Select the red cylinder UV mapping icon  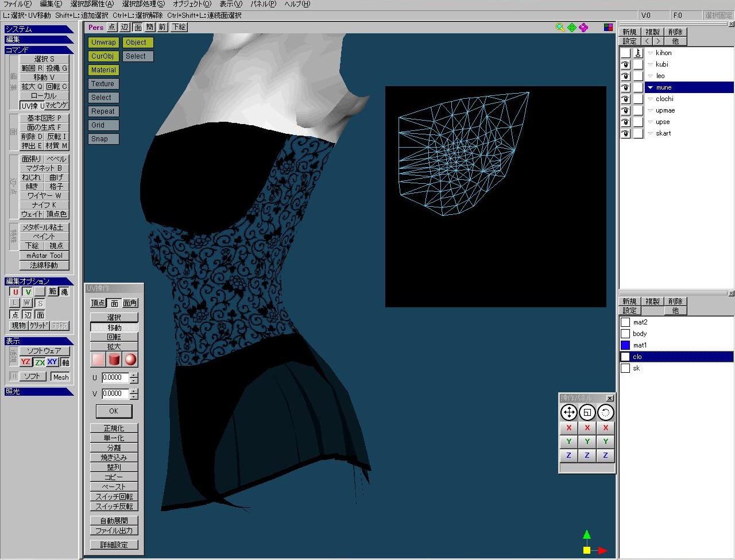(x=114, y=360)
